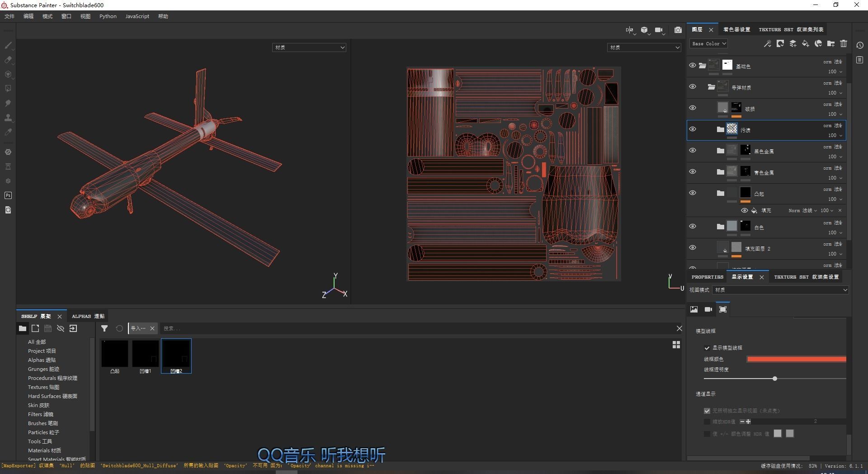Select Brushes 笔刷 shelf category

click(43, 423)
